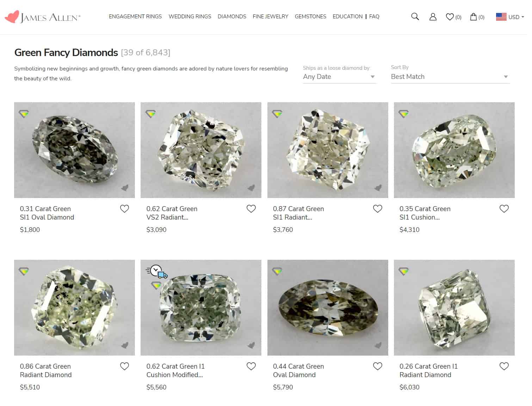Open the ENGAGEMENT RINGS menu
The width and height of the screenshot is (532, 406).
[x=135, y=17]
